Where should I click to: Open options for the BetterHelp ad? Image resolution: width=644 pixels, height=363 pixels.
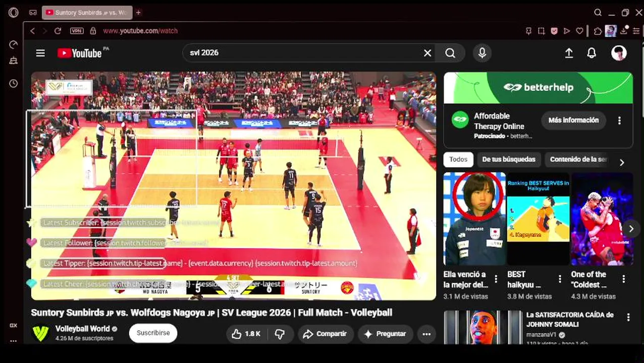[619, 120]
